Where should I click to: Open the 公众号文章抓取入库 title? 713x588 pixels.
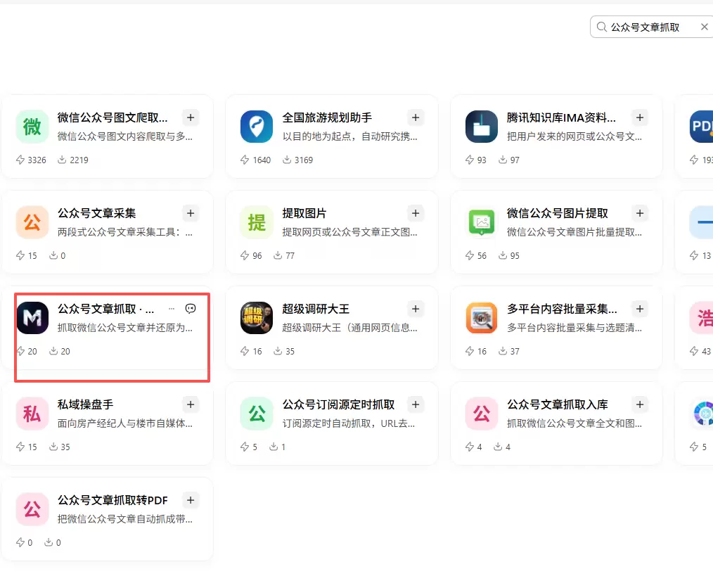(558, 404)
